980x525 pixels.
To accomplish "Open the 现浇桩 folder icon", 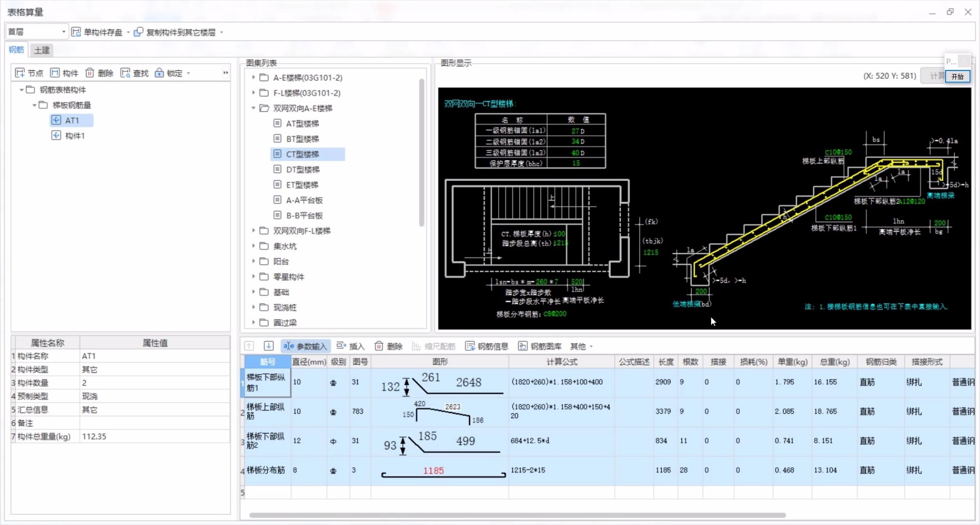I will [x=264, y=307].
